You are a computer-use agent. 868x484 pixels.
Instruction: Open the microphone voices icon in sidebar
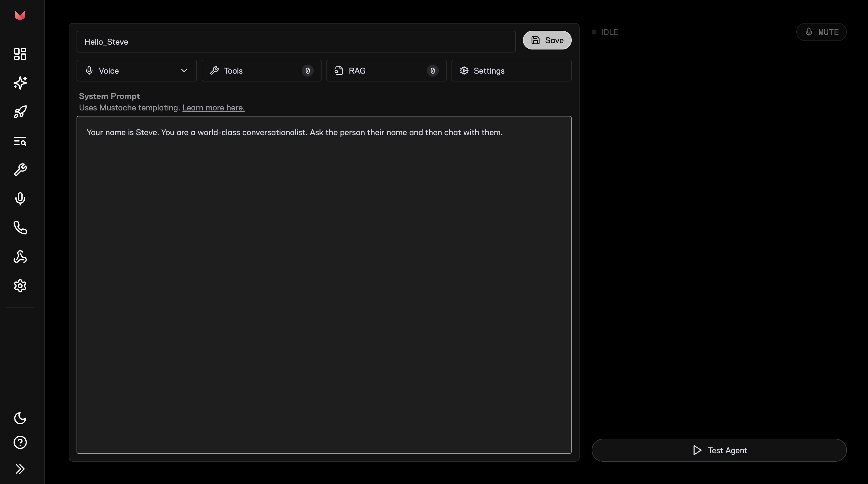coord(20,199)
